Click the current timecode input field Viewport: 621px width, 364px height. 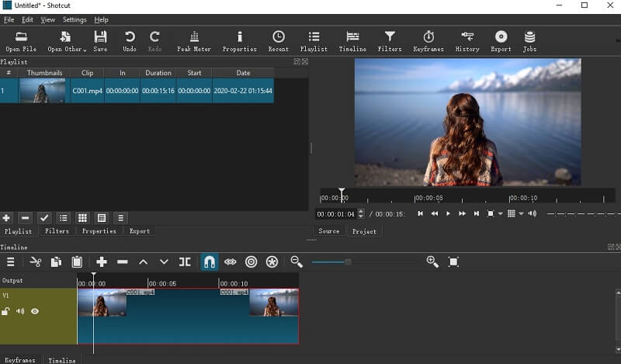(336, 214)
